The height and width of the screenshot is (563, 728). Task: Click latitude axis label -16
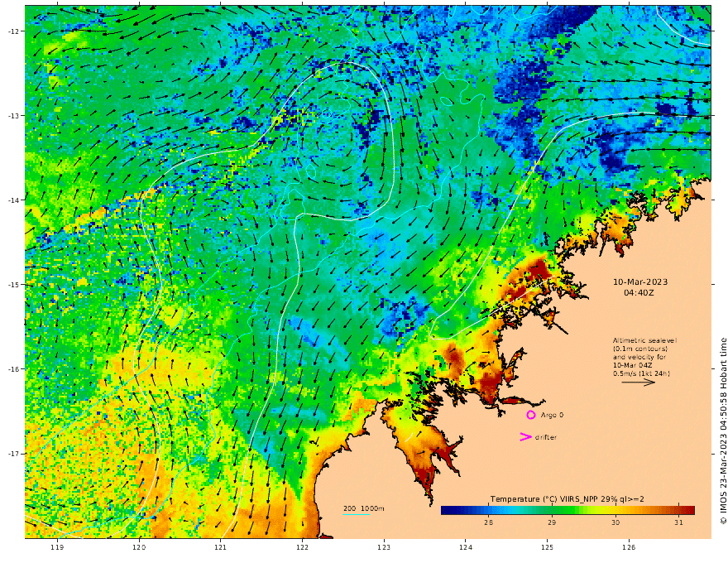tap(13, 369)
